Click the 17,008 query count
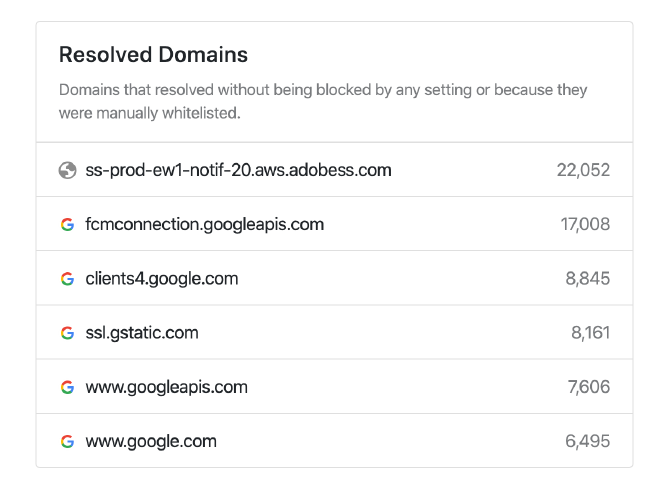The width and height of the screenshot is (660, 488). (585, 224)
